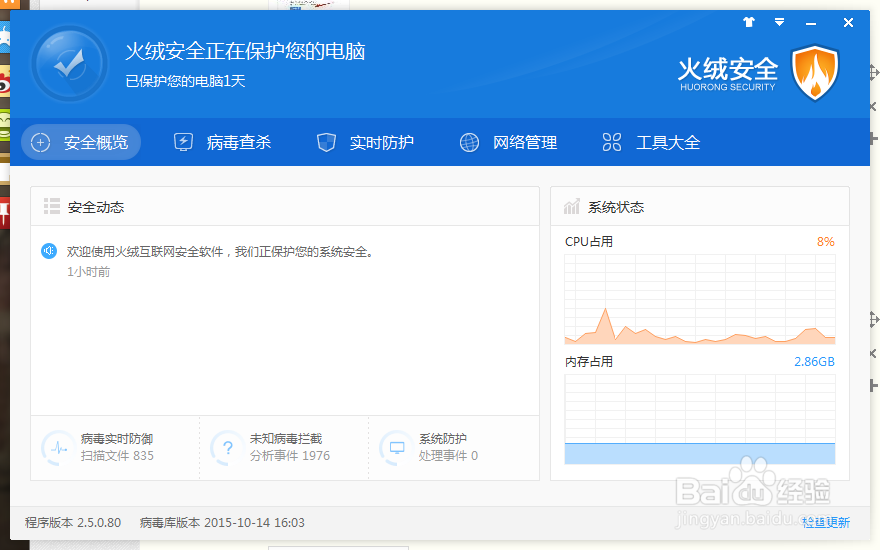The height and width of the screenshot is (550, 880).
Task: Click 扫描文件 835 count
Action: [117, 456]
